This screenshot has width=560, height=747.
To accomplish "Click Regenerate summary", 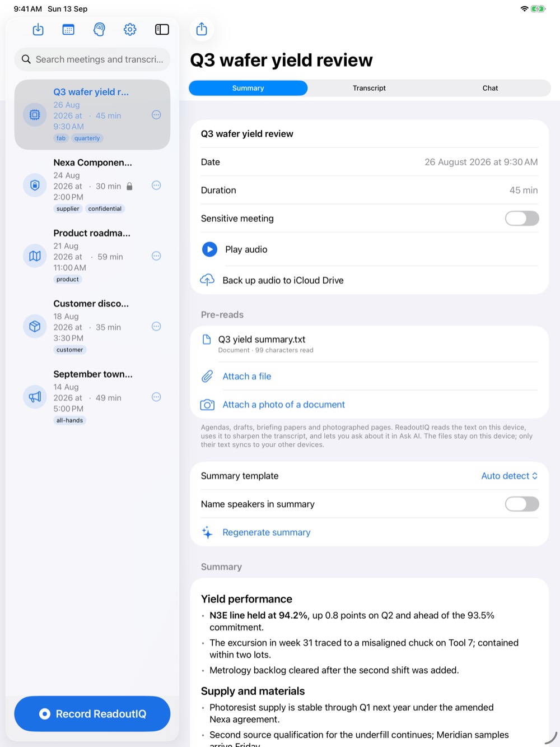I will [266, 532].
